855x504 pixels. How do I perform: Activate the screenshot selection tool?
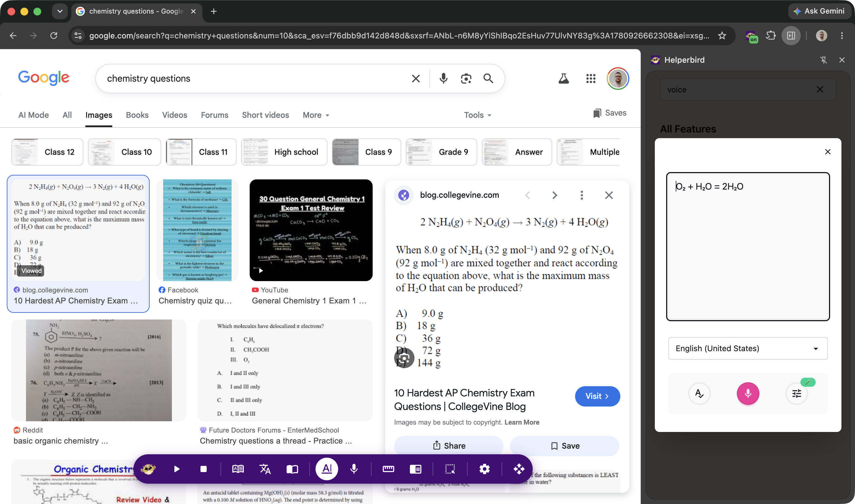tap(450, 469)
